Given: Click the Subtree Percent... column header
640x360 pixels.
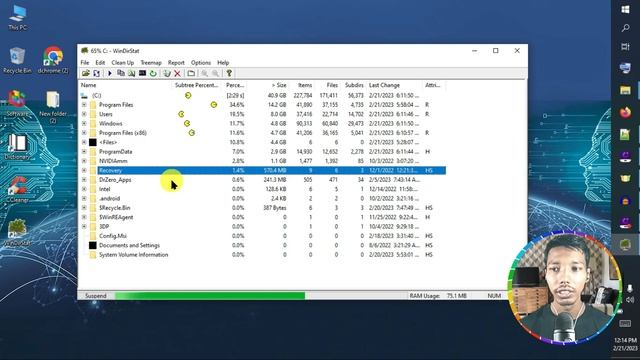Looking at the screenshot, I should (197, 85).
